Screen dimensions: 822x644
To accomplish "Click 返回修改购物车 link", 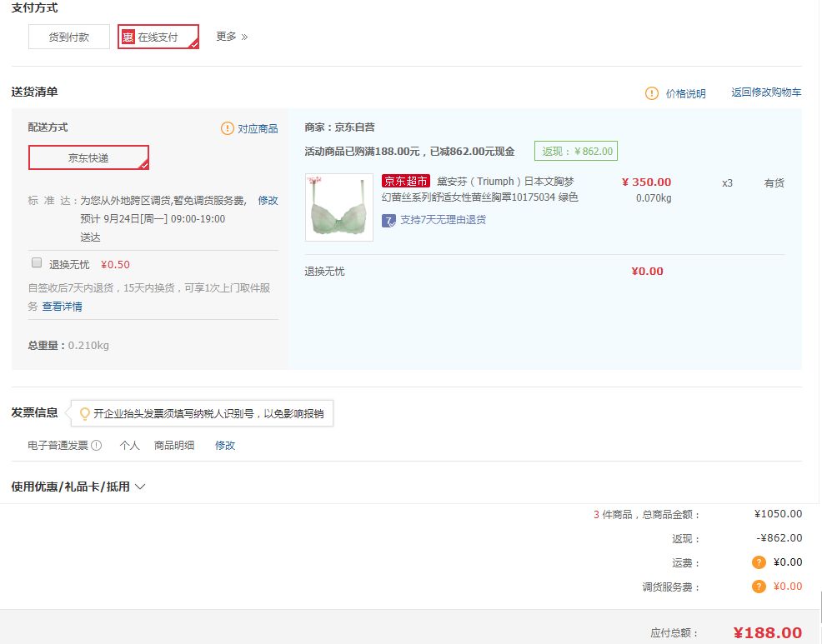I will tap(766, 92).
